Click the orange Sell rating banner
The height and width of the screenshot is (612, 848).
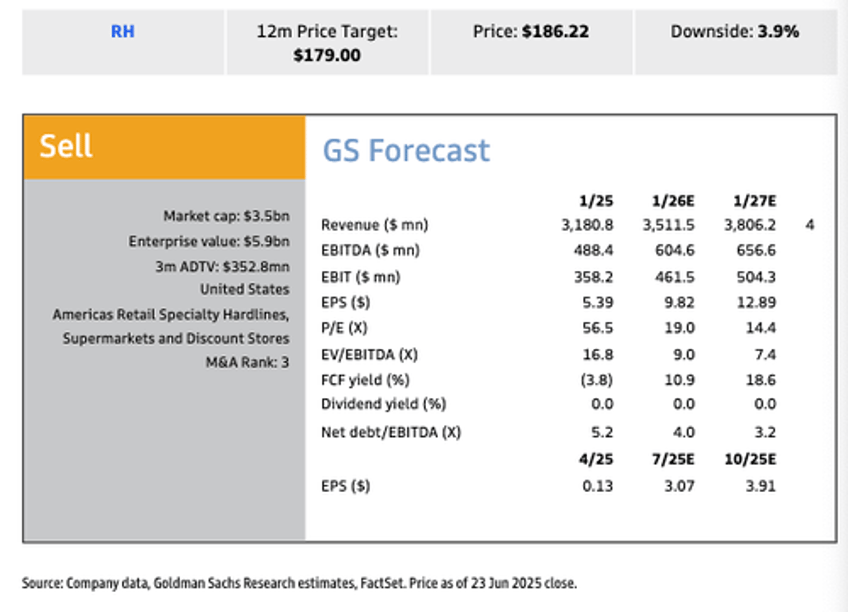(164, 147)
